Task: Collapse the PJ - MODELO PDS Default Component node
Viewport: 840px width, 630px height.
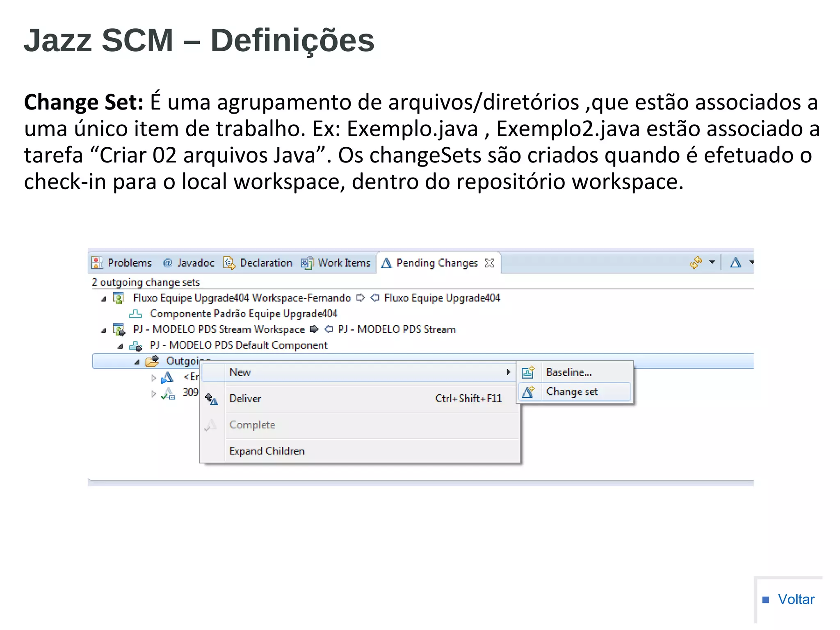Action: tap(120, 347)
